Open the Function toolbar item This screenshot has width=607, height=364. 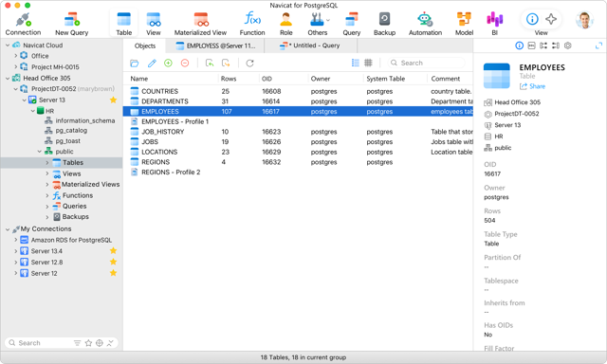coord(252,24)
